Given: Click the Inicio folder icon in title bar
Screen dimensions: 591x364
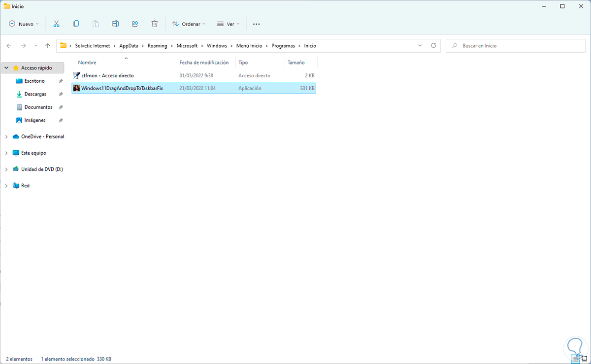Looking at the screenshot, I should pyautogui.click(x=7, y=6).
